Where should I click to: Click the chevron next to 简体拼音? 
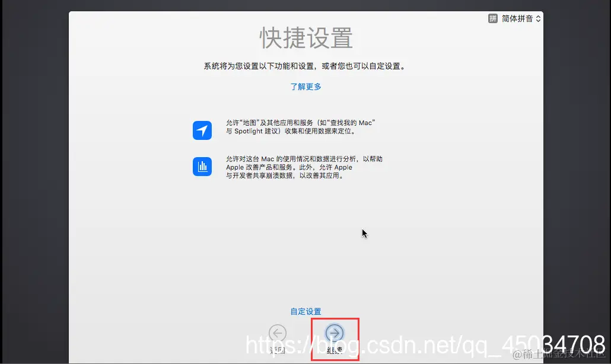tap(537, 18)
